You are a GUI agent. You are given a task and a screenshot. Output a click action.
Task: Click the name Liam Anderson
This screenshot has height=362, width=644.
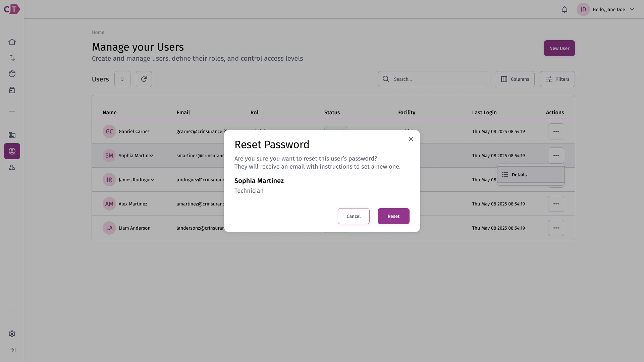[135, 228]
